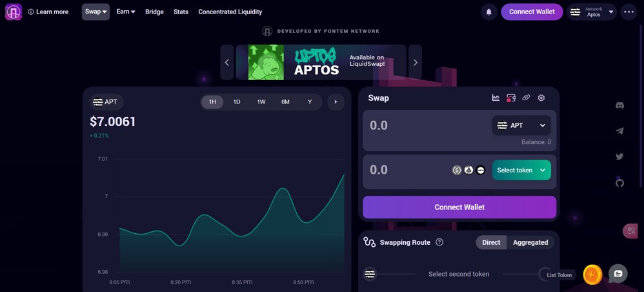Copy the swap link icon
644x292 pixels.
526,98
